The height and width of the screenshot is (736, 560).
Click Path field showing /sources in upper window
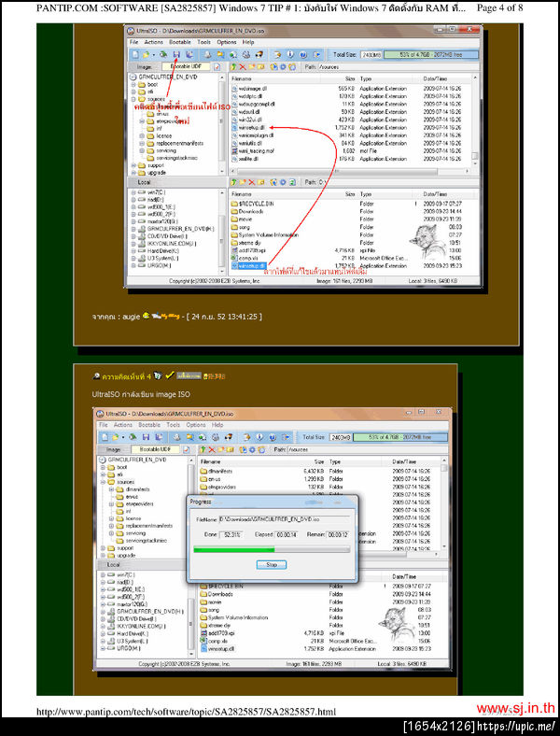pyautogui.click(x=397, y=66)
